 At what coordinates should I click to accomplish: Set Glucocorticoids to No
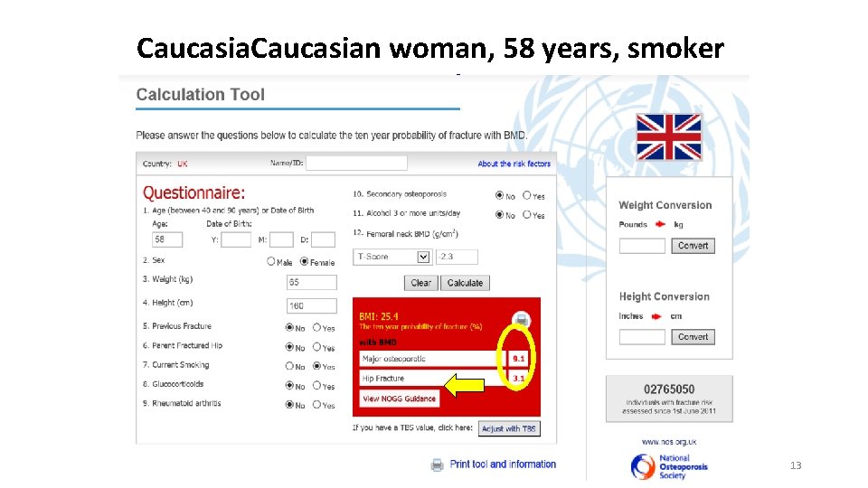click(289, 385)
